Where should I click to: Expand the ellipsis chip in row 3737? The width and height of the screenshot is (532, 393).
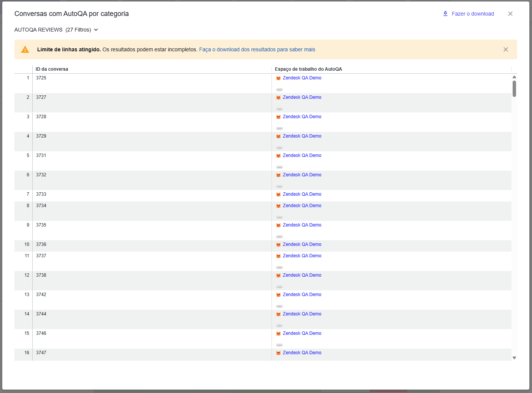(279, 268)
